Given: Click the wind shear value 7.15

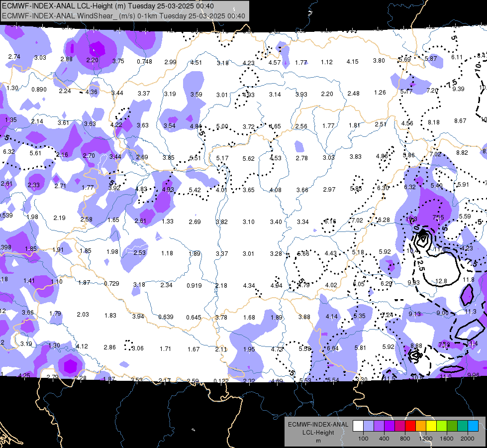Looking at the screenshot, I should pos(438,218).
